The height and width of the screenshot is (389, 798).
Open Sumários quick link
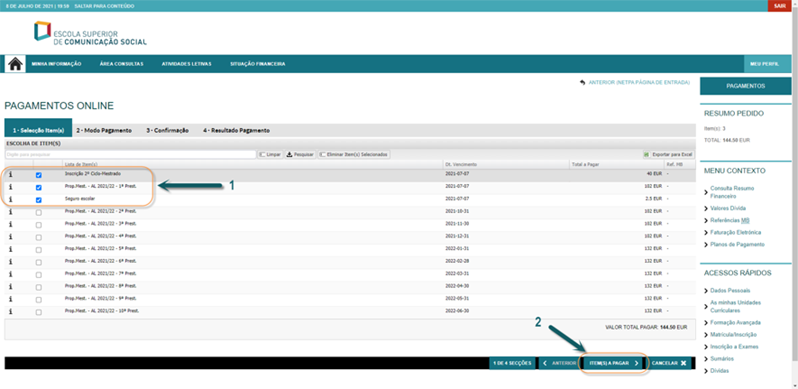pyautogui.click(x=722, y=358)
